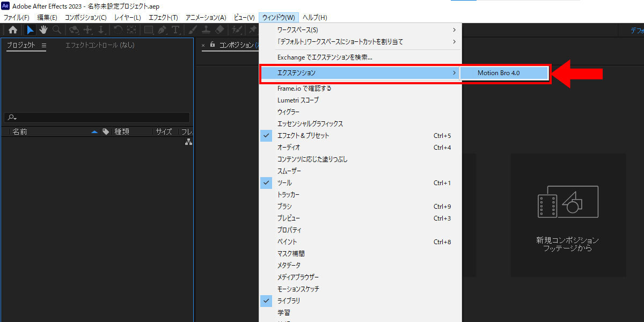Select the Pen tool

point(162,30)
